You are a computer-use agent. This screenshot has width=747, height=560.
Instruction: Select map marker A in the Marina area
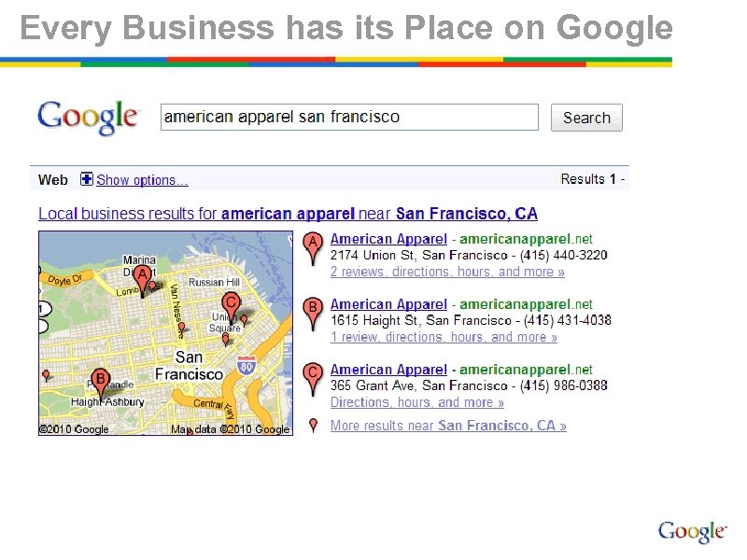point(142,275)
